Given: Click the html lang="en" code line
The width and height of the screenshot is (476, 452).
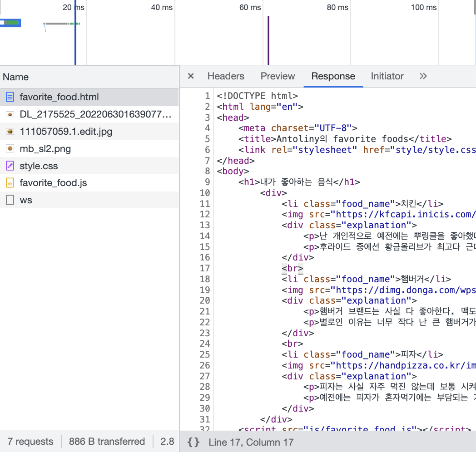Looking at the screenshot, I should [260, 107].
